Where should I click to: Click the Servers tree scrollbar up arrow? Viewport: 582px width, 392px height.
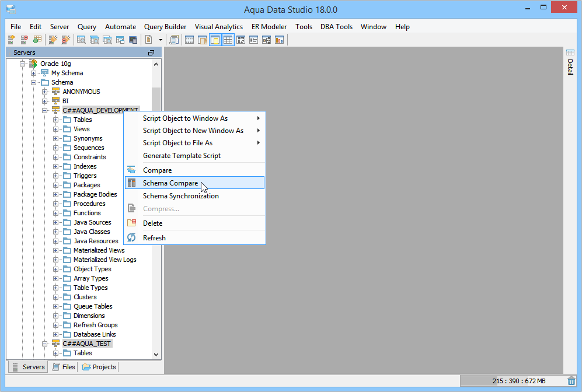(x=156, y=64)
